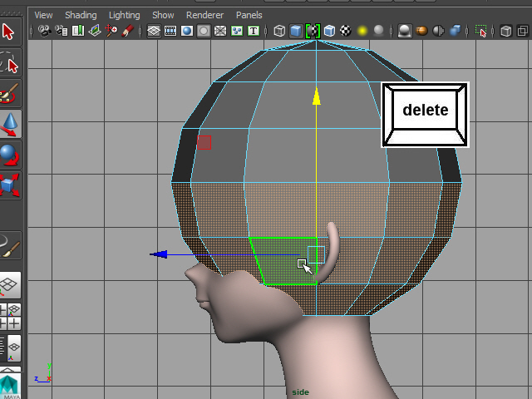Expand the Renderer menu
The width and height of the screenshot is (532, 399).
(204, 15)
